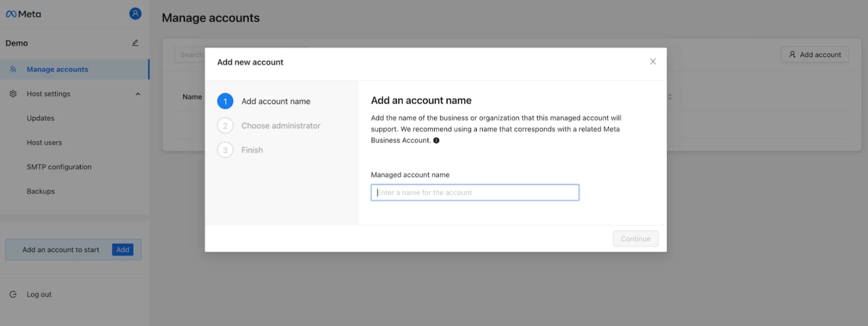
Task: Click the Continue button in dialog
Action: tap(635, 239)
